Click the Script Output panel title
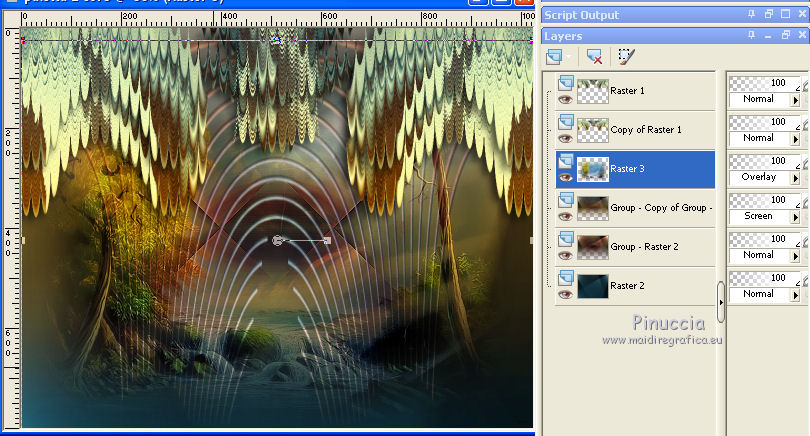The width and height of the screenshot is (810, 436). tap(582, 15)
